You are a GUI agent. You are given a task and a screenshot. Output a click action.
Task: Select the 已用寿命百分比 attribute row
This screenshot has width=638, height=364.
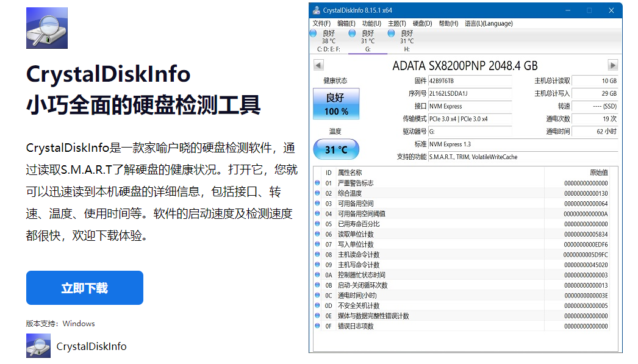click(x=461, y=224)
